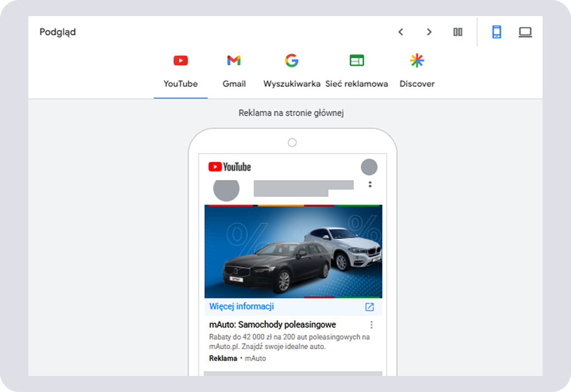Show the Sieć reklamowa preview
The height and width of the screenshot is (392, 571).
pos(357,71)
